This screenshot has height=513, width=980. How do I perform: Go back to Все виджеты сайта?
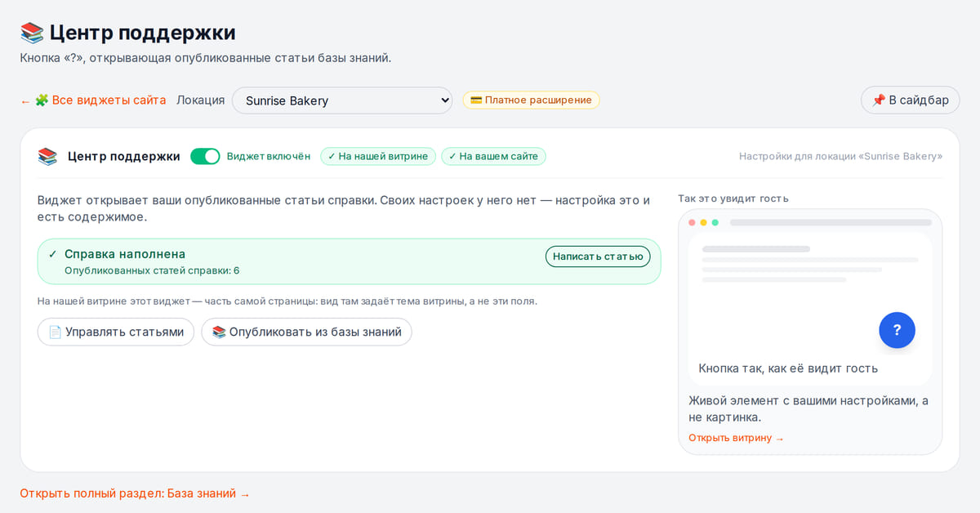(93, 100)
